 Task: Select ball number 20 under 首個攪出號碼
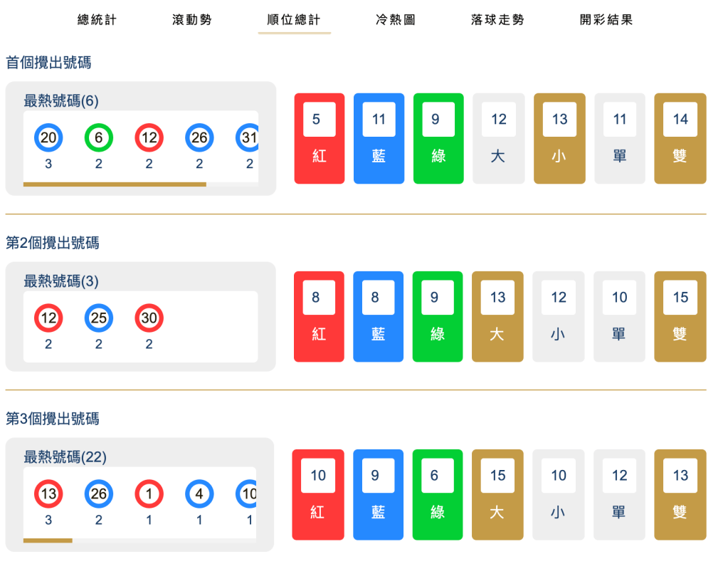(48, 137)
